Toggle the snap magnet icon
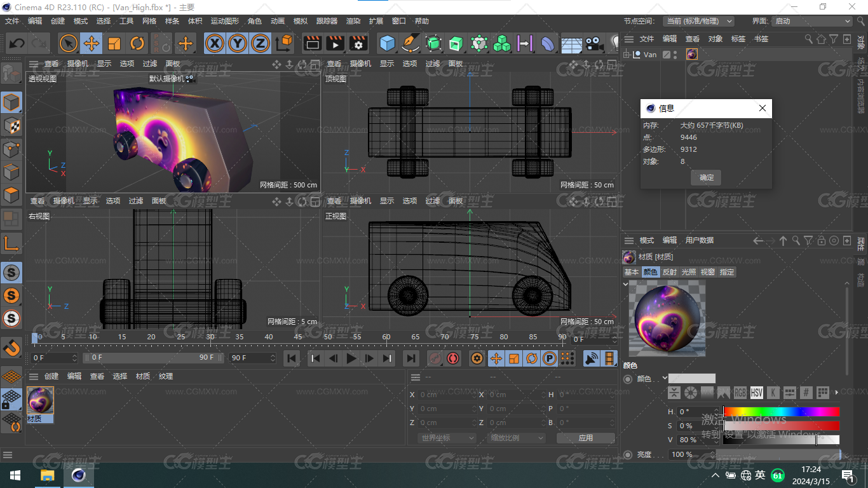The width and height of the screenshot is (868, 488). click(x=12, y=348)
